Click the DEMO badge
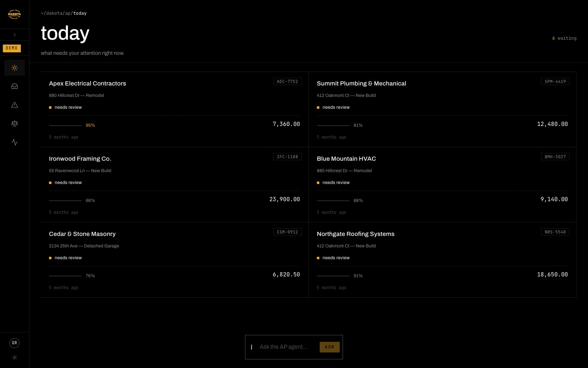The width and height of the screenshot is (588, 368). tap(12, 48)
